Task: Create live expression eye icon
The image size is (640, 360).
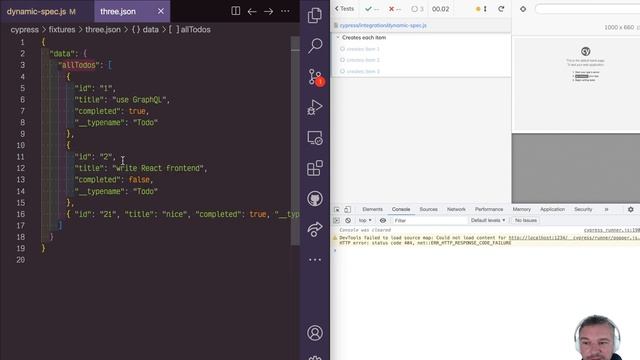Action: point(382,220)
